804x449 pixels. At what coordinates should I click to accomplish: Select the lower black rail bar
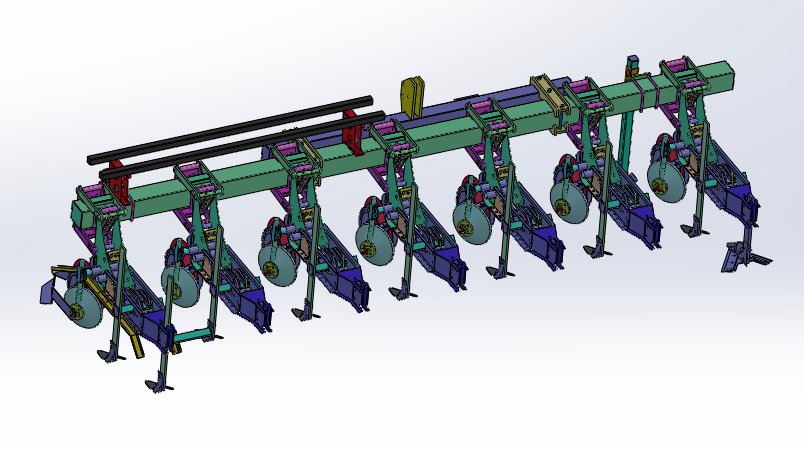coord(243,145)
